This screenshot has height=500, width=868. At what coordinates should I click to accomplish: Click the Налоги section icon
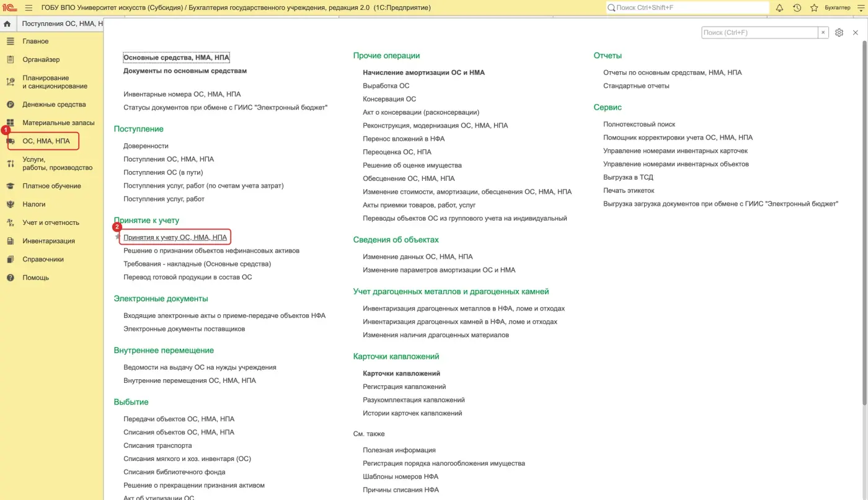pyautogui.click(x=10, y=204)
